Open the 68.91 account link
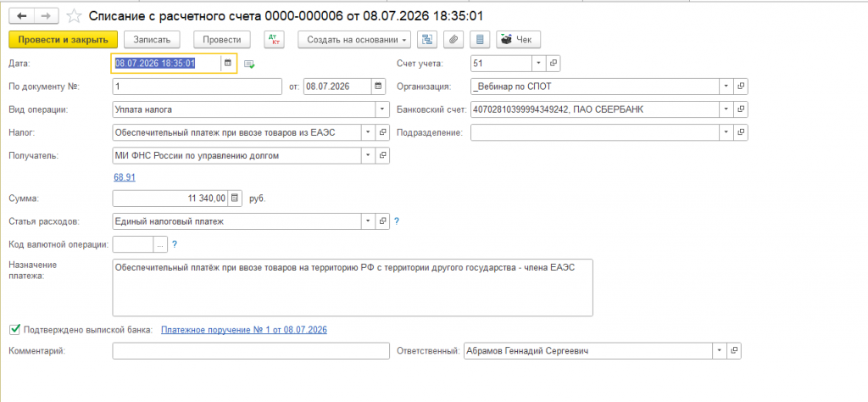 click(125, 177)
